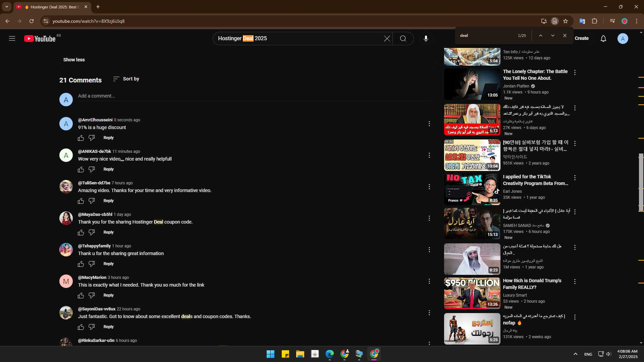View site information icon in address bar
The image size is (644, 362).
[x=46, y=21]
